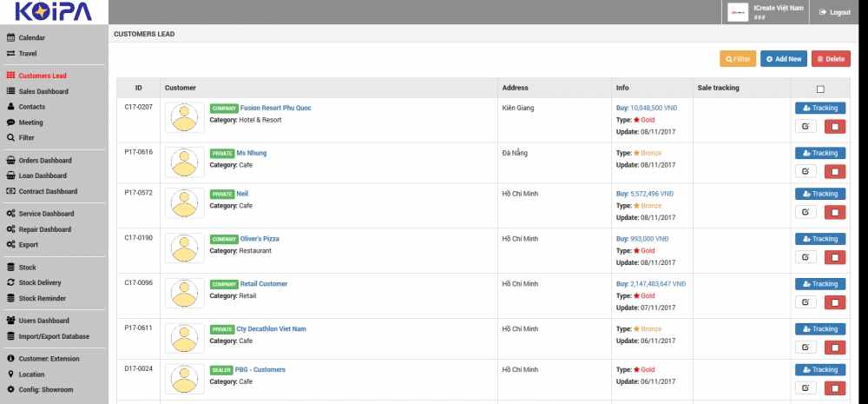Click the Neil avatar thumbnail
Viewport: 868px width, 404px height.
pos(185,202)
